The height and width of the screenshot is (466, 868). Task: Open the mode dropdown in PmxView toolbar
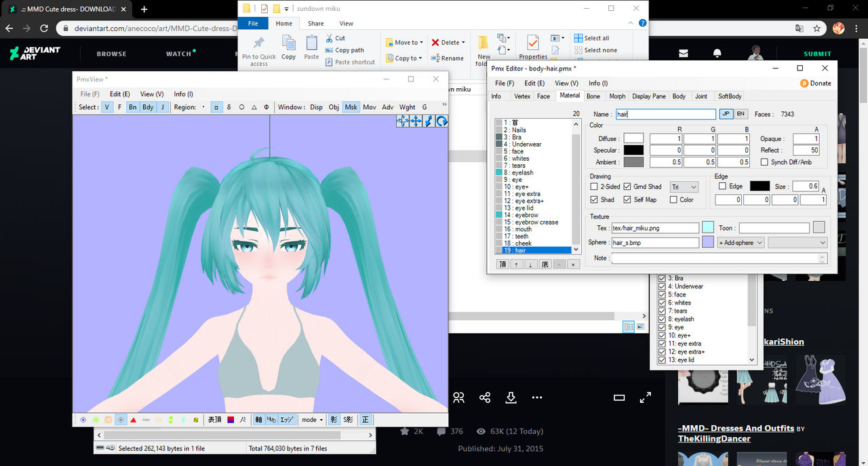[x=312, y=420]
